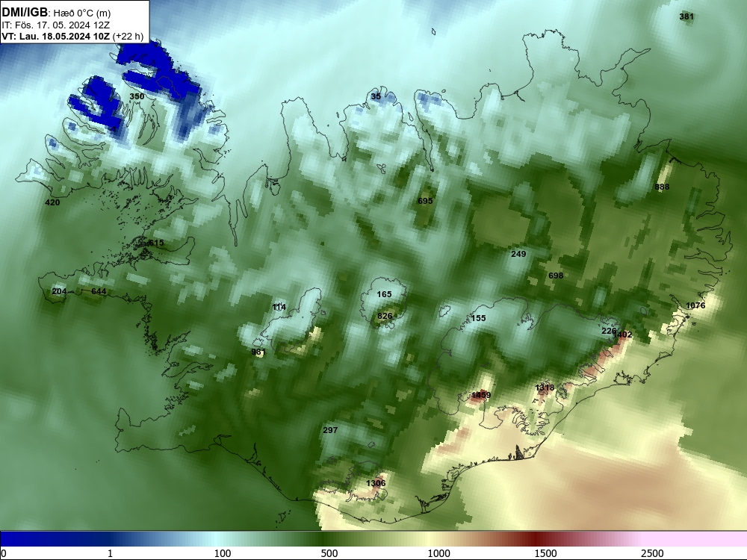Image resolution: width=747 pixels, height=560 pixels.
Task: Click the 695 elevation value
Action: point(425,201)
